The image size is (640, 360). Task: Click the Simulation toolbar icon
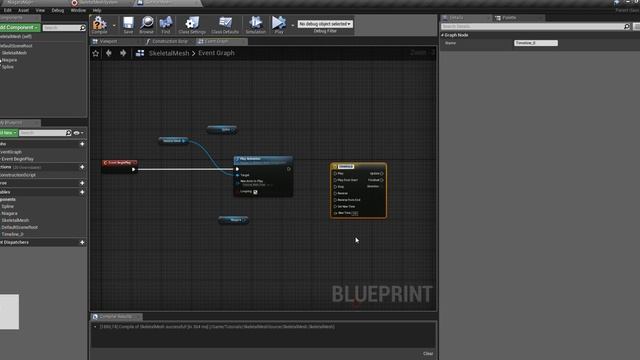(x=256, y=24)
